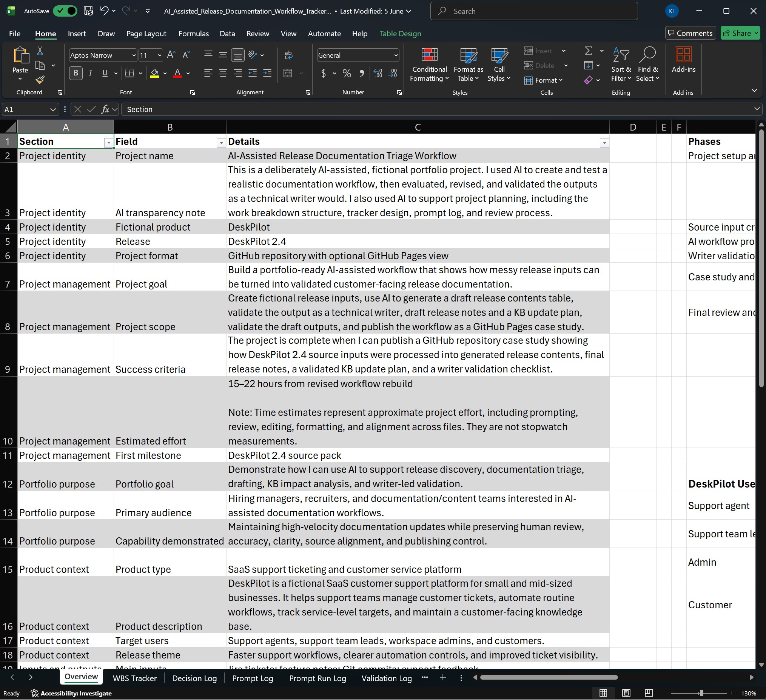The height and width of the screenshot is (700, 766).
Task: Expand the Name Box dropdown
Action: point(53,109)
